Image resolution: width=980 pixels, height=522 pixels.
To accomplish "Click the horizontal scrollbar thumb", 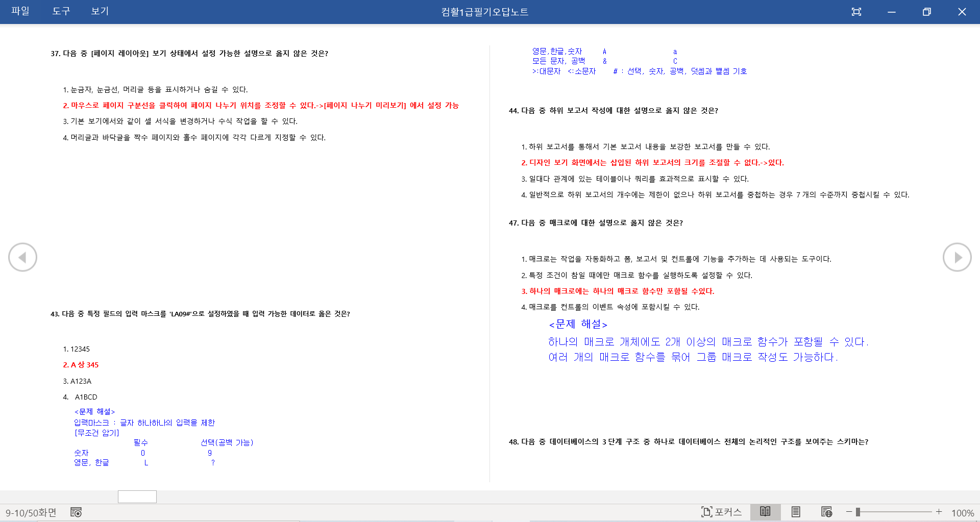I will tap(137, 496).
